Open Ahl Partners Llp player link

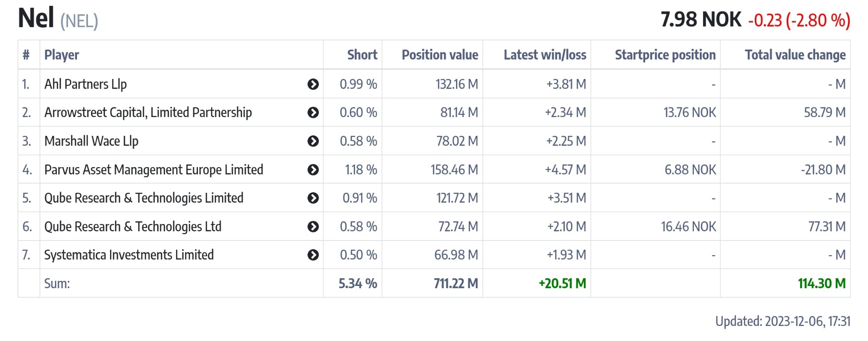85,84
